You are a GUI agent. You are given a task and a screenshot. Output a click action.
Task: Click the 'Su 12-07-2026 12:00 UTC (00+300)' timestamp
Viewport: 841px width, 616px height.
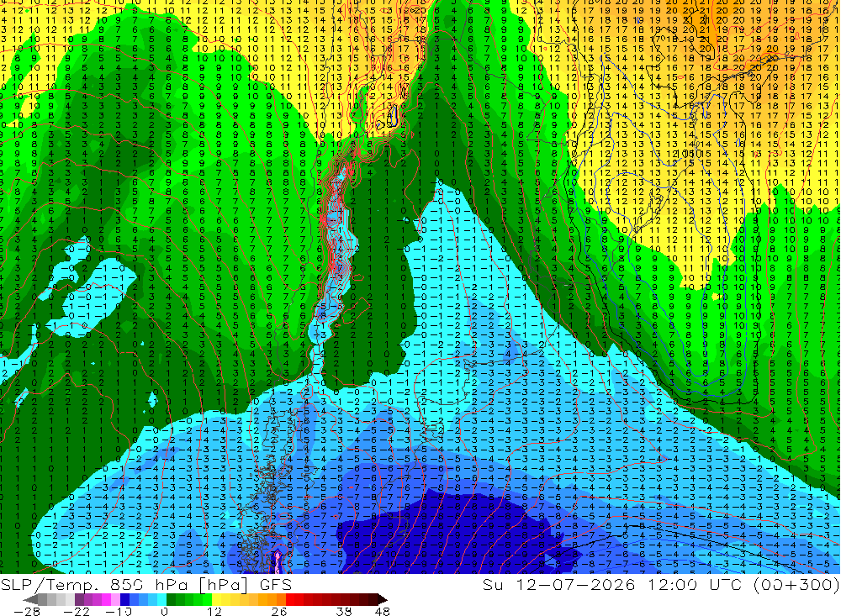(x=661, y=584)
